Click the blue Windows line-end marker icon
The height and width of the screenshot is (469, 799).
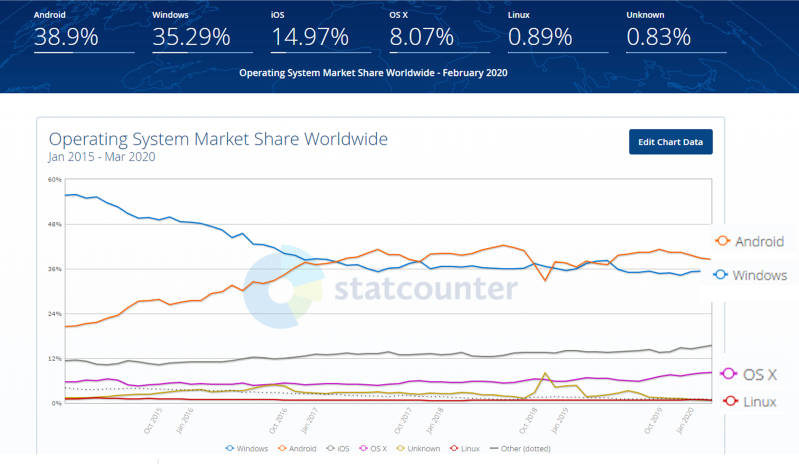pos(722,275)
